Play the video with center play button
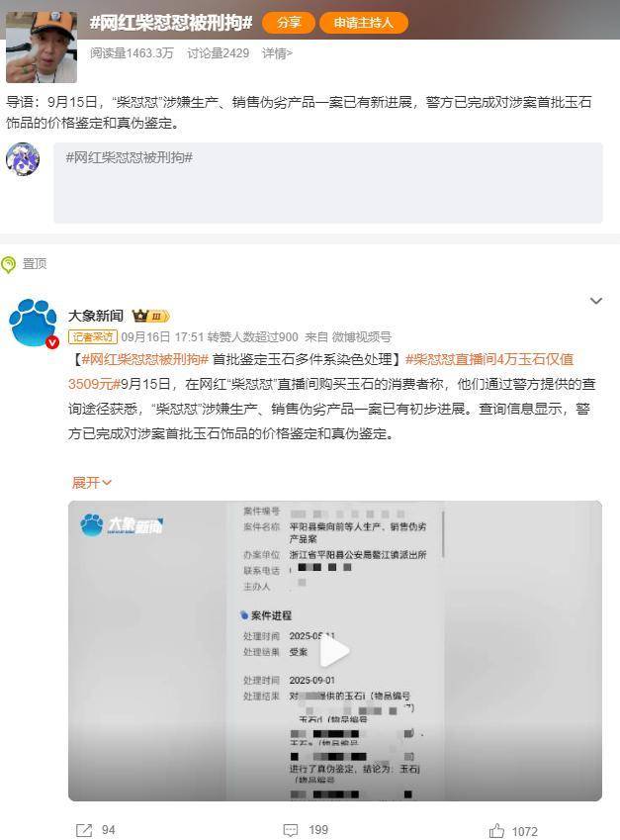The width and height of the screenshot is (620, 840). coord(334,651)
